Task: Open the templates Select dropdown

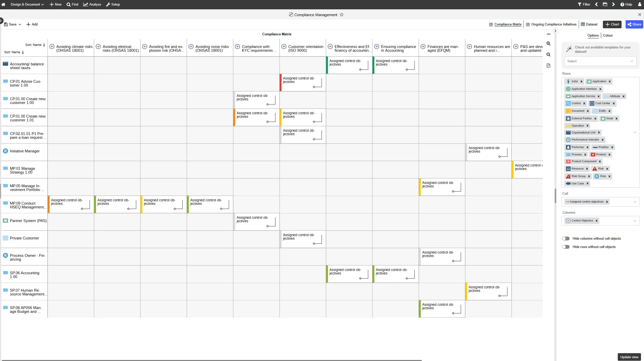Action: [600, 61]
